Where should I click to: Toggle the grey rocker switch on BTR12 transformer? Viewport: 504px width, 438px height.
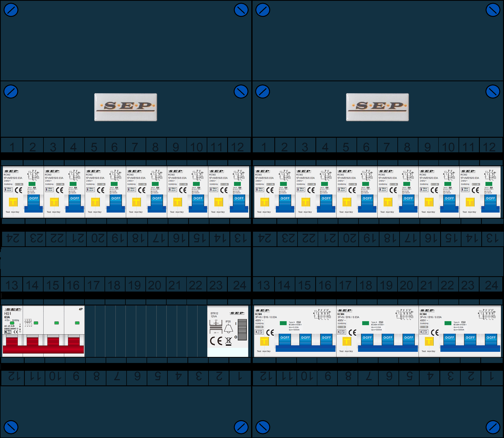click(242, 329)
